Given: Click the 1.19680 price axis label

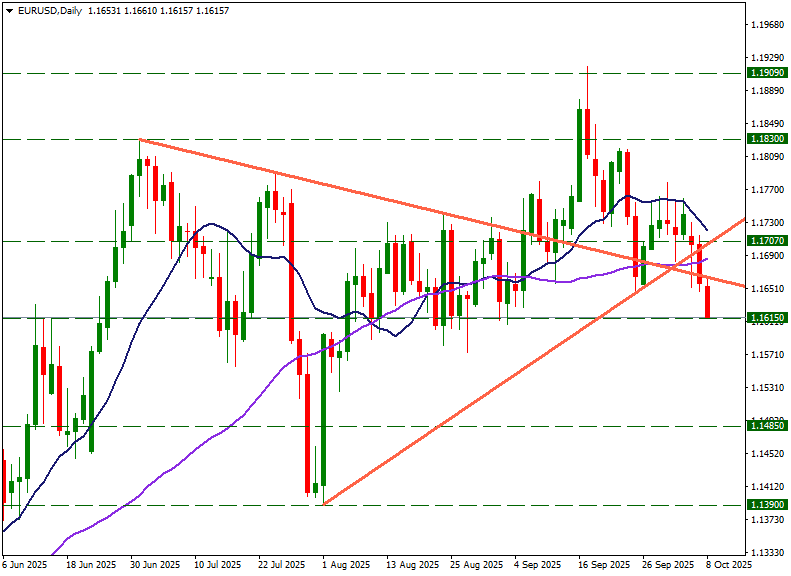Looking at the screenshot, I should 767,24.
